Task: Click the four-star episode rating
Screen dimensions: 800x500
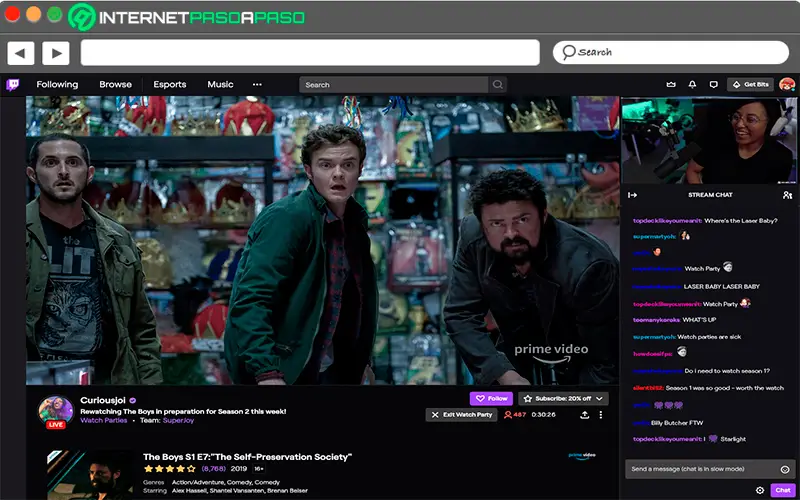Action: click(x=169, y=468)
